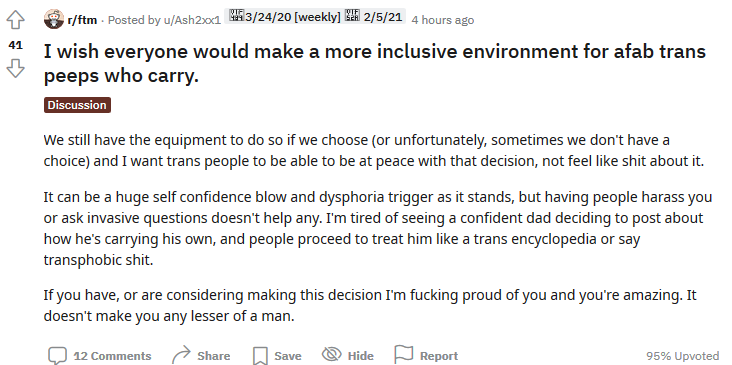The image size is (732, 365).
Task: Click the flair emoji before 2/5/21
Action: [x=351, y=16]
